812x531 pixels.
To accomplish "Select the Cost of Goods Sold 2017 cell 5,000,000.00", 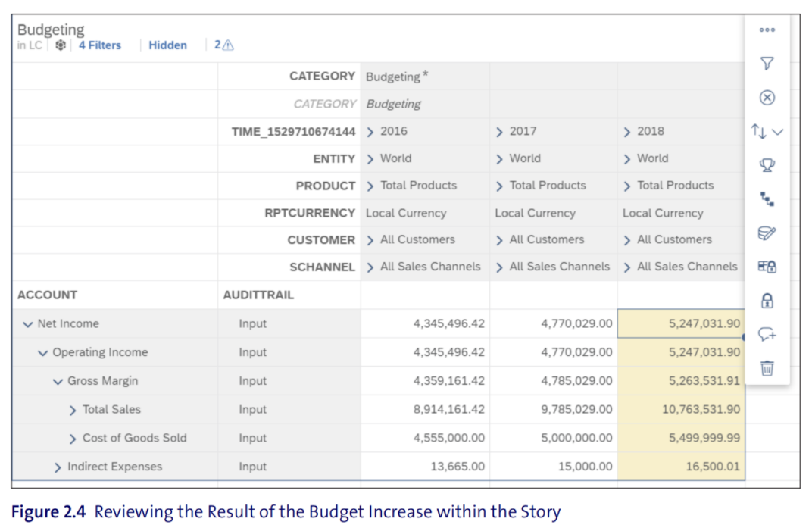I will [554, 438].
